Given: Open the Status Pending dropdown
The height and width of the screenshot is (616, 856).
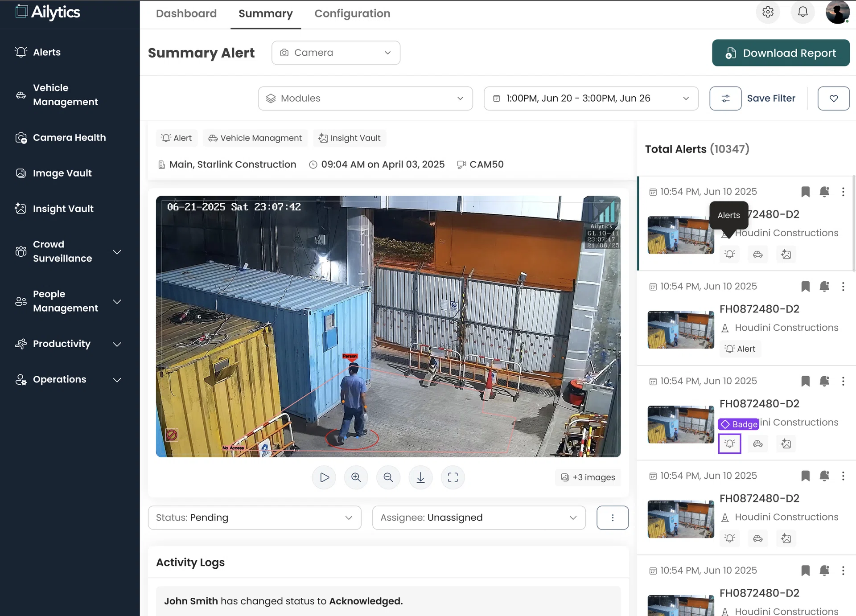Looking at the screenshot, I should click(x=255, y=517).
